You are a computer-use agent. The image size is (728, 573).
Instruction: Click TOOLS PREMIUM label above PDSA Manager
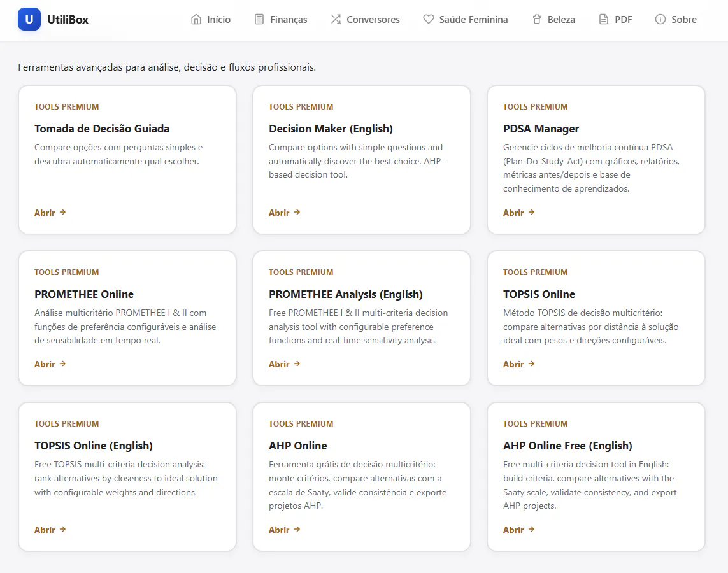[x=535, y=107]
